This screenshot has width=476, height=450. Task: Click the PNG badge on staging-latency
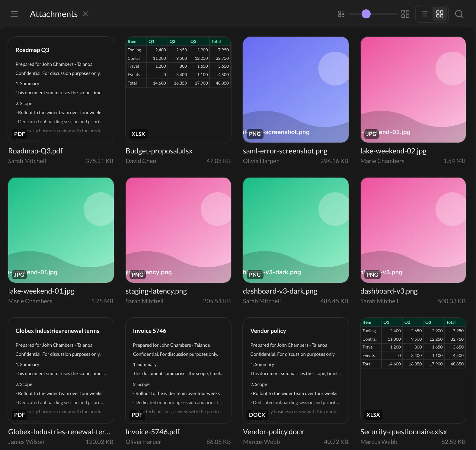click(137, 275)
